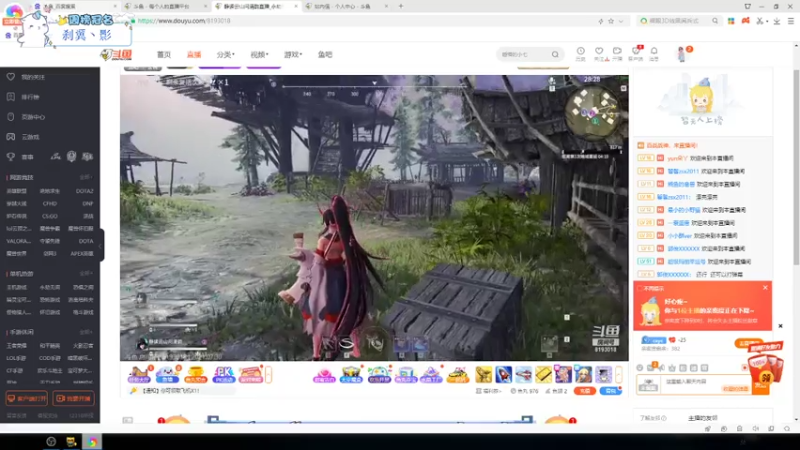
Task: Open the APEX英雄 category link
Action: (x=82, y=254)
